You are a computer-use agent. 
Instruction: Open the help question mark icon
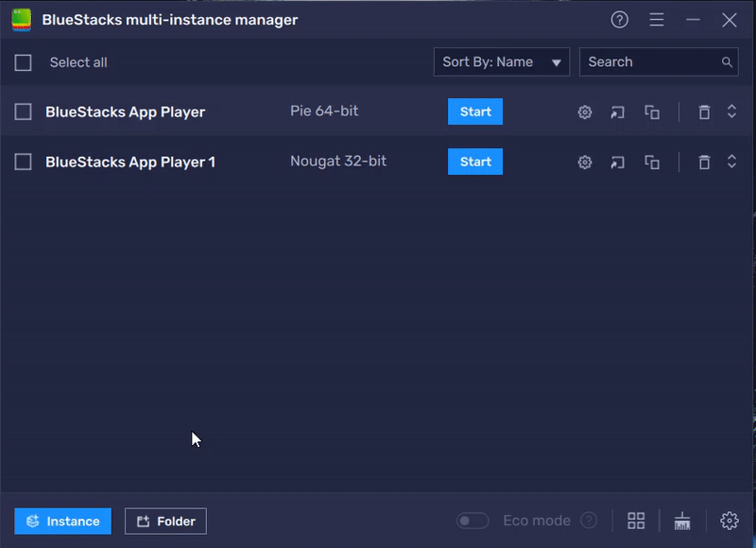pos(620,20)
